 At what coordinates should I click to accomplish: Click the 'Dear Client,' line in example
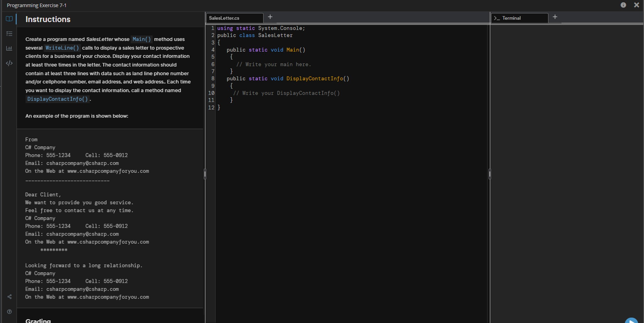43,195
